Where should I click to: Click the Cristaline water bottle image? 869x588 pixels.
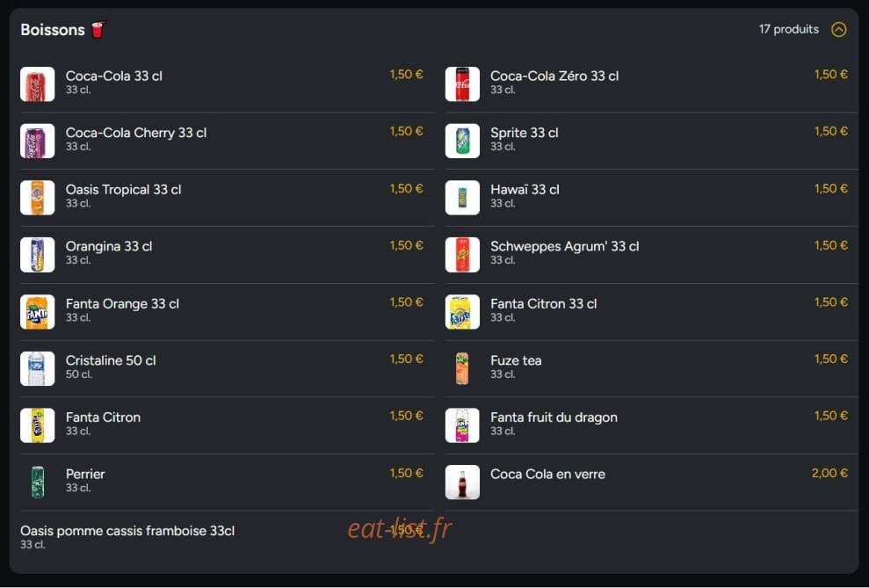click(37, 368)
